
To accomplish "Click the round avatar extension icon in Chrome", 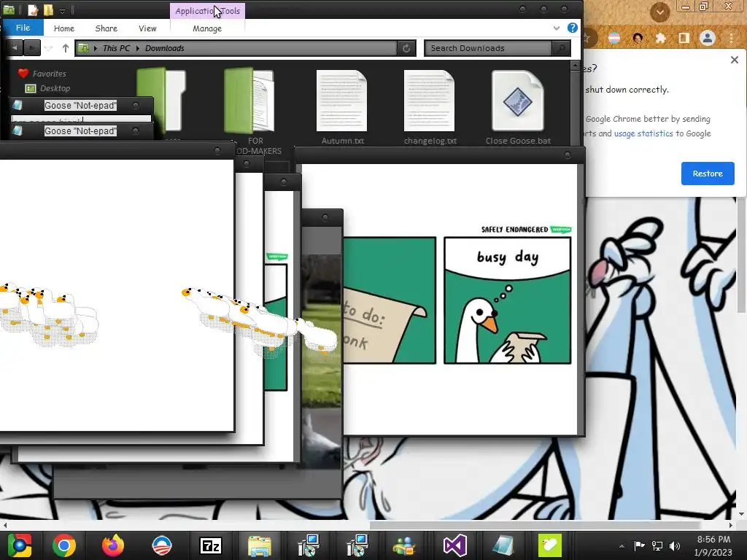I will [638, 38].
